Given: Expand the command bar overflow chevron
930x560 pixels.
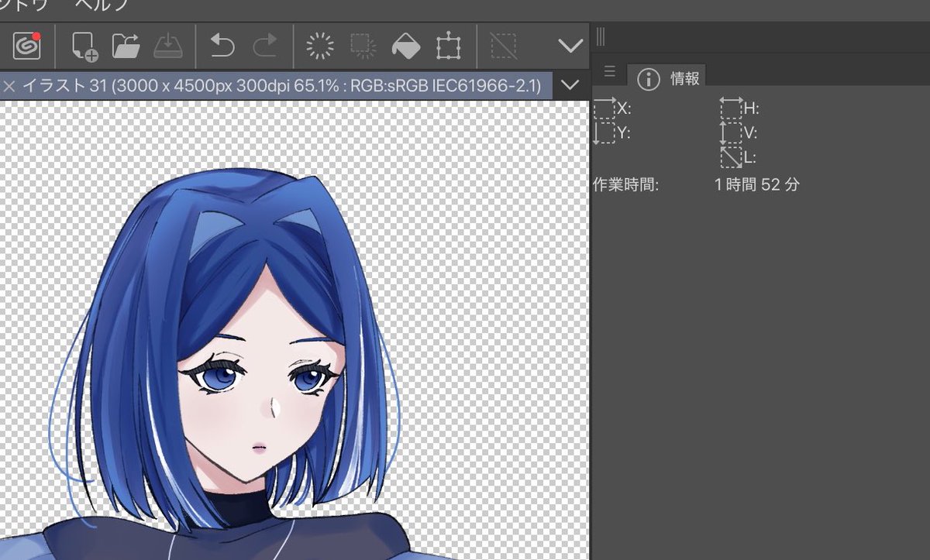Looking at the screenshot, I should tap(570, 45).
